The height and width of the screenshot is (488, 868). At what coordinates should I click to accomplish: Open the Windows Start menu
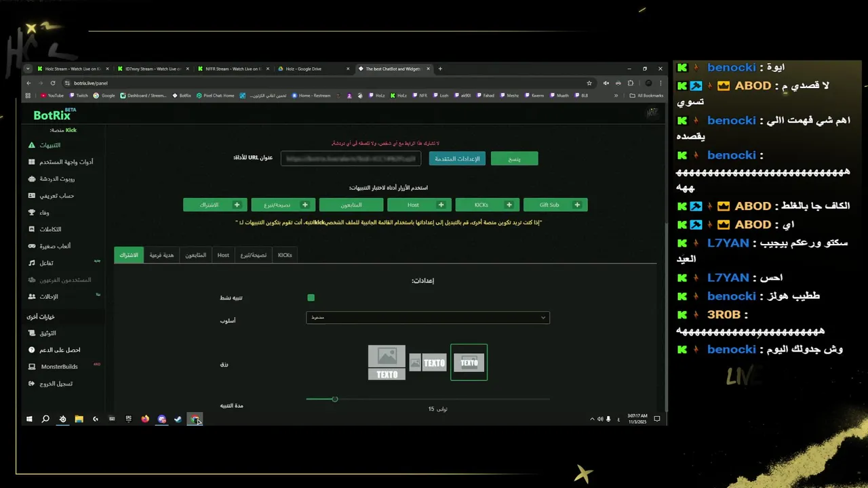click(29, 420)
